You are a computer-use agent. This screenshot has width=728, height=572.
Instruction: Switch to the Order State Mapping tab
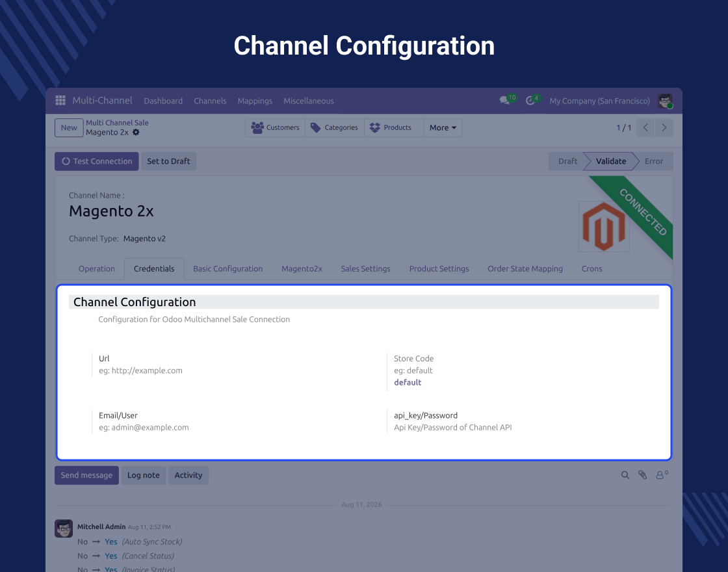tap(525, 269)
